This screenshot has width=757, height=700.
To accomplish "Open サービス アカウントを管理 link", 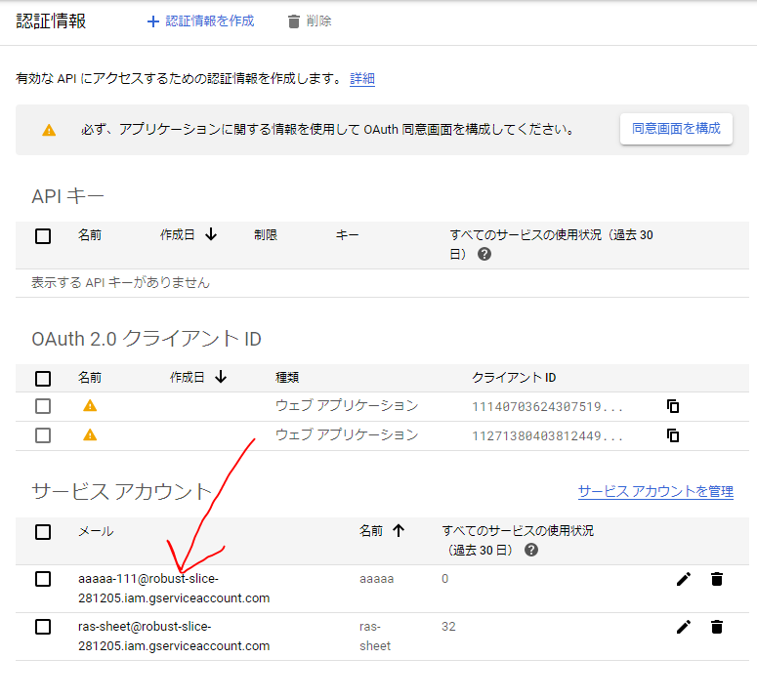I will [x=654, y=491].
